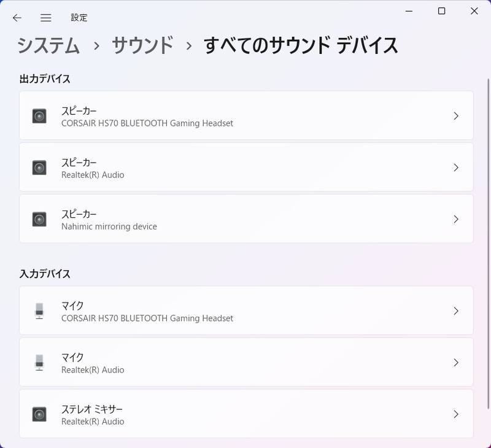The height and width of the screenshot is (448, 491).
Task: Open the Nahimic mirroring device settings
Action: coord(245,219)
